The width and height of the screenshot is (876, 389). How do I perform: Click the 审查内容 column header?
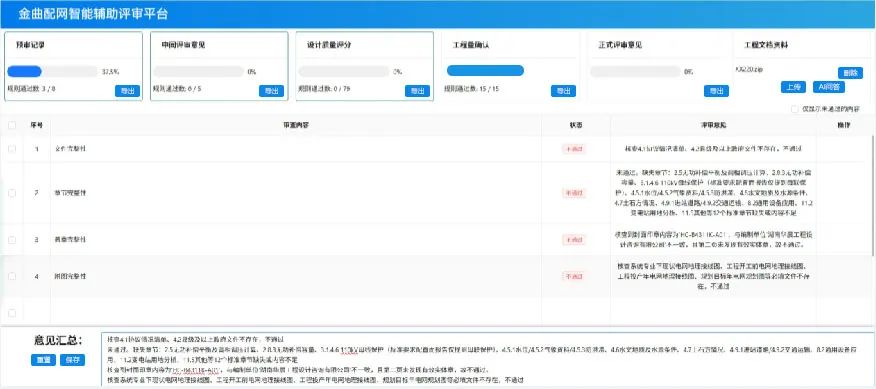click(x=296, y=125)
